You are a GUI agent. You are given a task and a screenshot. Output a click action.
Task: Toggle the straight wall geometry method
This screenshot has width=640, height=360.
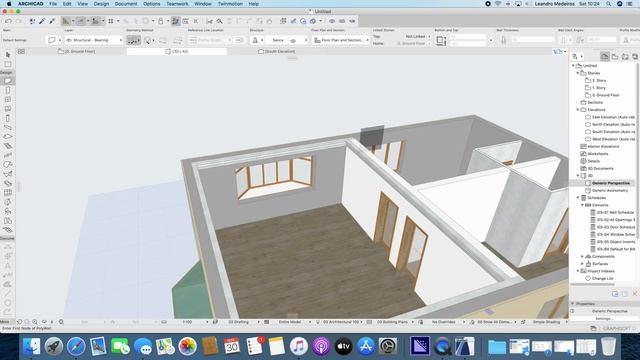(133, 40)
